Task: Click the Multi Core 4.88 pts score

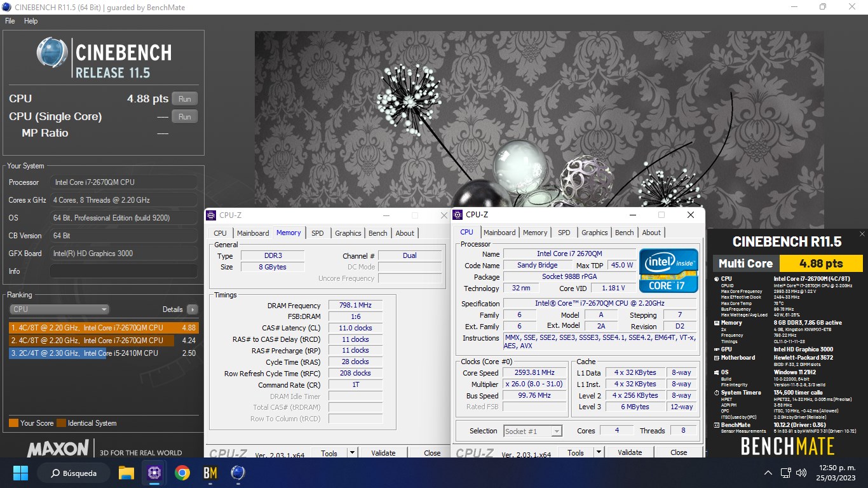Action: pos(821,263)
